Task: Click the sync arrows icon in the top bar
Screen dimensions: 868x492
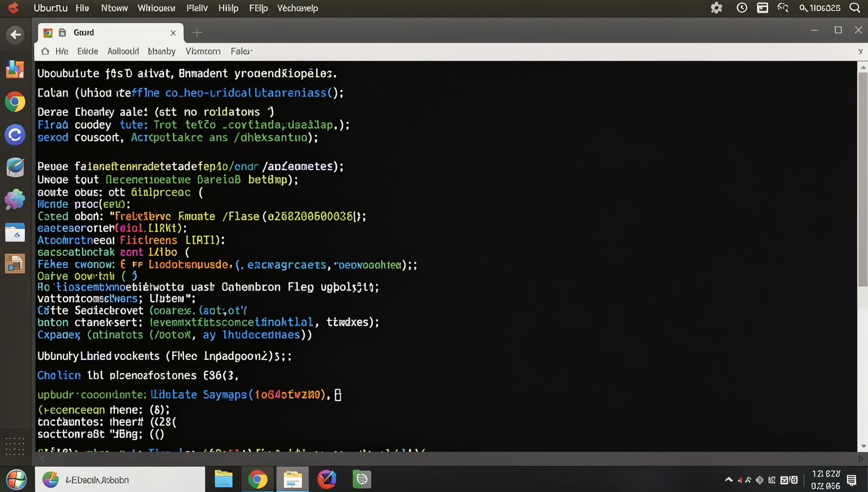Action: click(783, 8)
